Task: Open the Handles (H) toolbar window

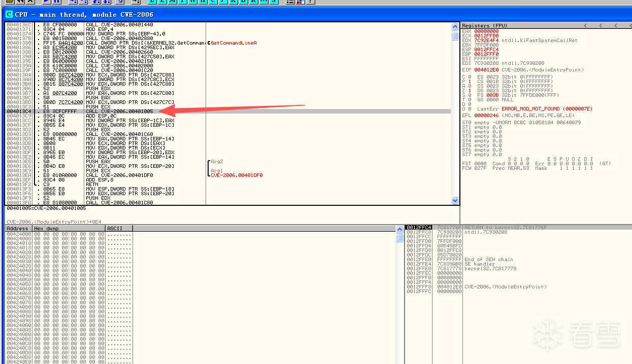Action: click(x=203, y=2)
